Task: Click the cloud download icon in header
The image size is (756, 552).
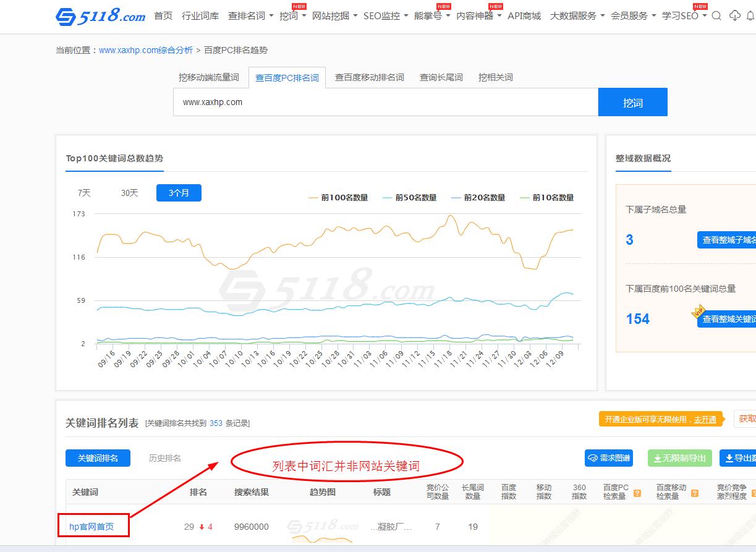Action: (735, 15)
